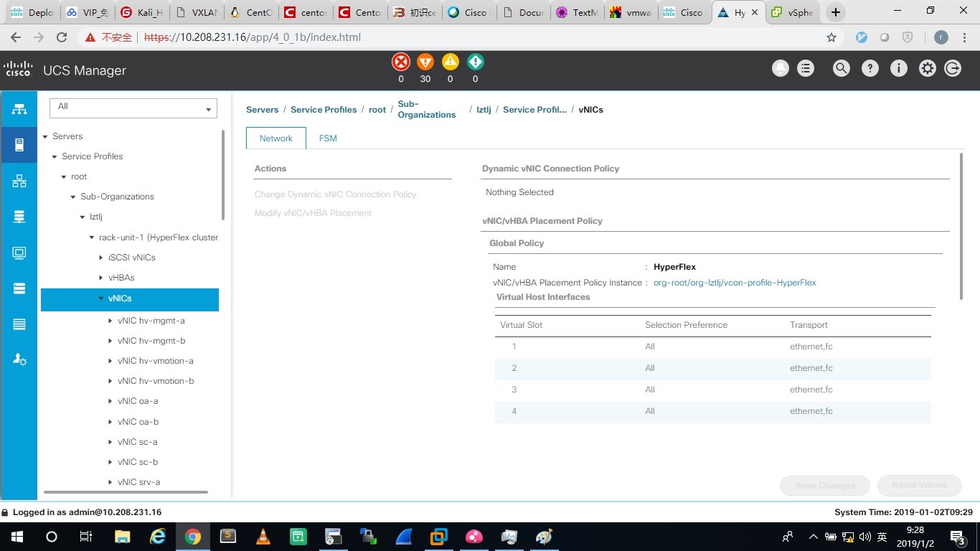
Task: Expand vNIC oa-a node
Action: coord(110,401)
